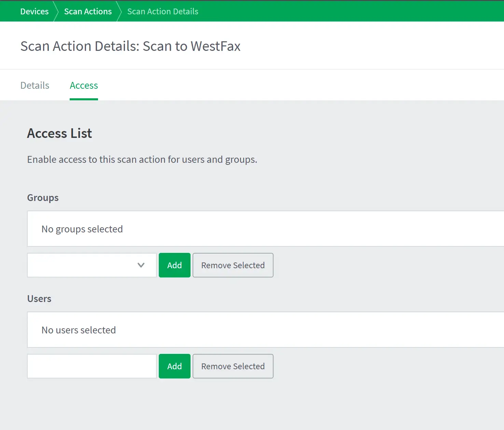Screen dimensions: 504x430
Task: Click the Groups section label
Action: 43,198
